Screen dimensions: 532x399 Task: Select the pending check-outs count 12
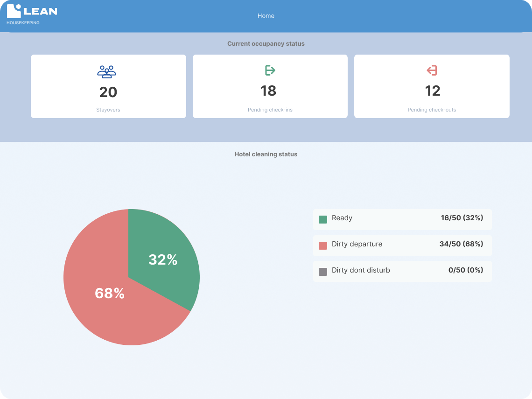pyautogui.click(x=433, y=91)
